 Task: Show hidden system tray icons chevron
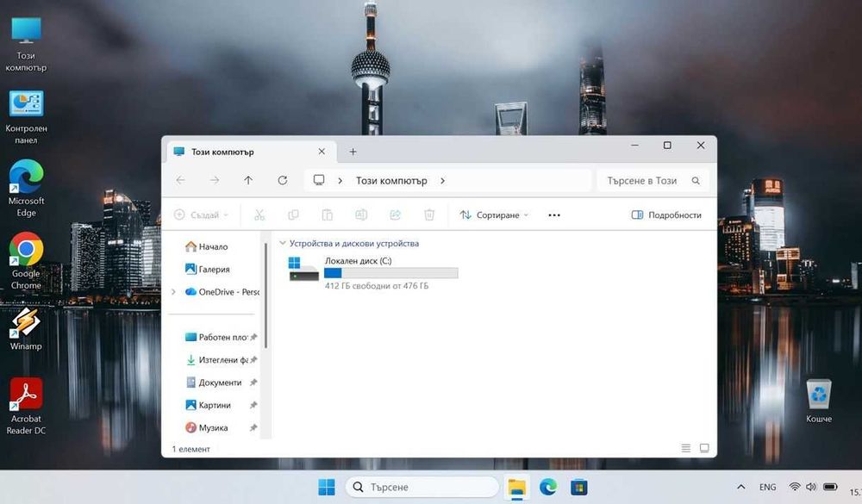(741, 487)
